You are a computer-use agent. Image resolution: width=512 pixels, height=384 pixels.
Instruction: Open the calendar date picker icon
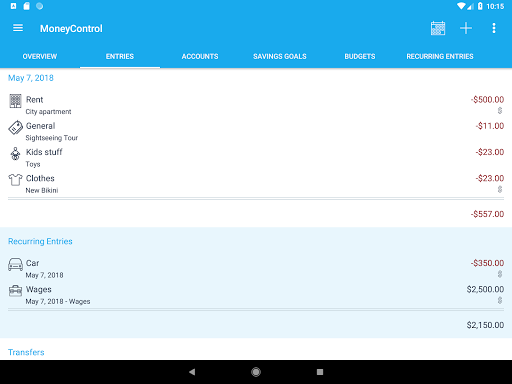(438, 28)
